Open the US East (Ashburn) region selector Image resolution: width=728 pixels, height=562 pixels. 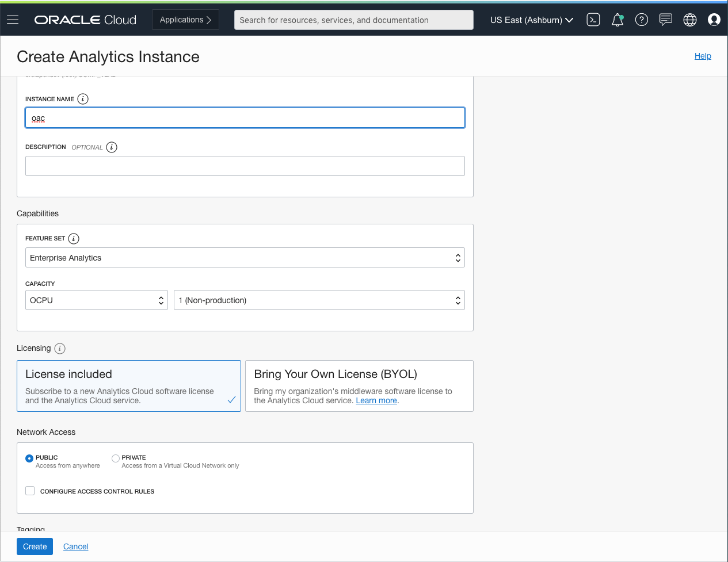(x=531, y=19)
